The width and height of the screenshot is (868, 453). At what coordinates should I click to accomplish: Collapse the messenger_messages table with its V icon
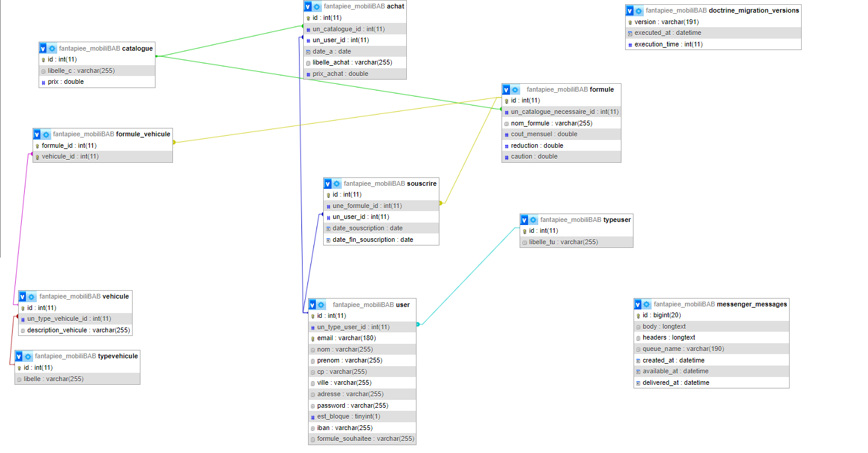638,304
